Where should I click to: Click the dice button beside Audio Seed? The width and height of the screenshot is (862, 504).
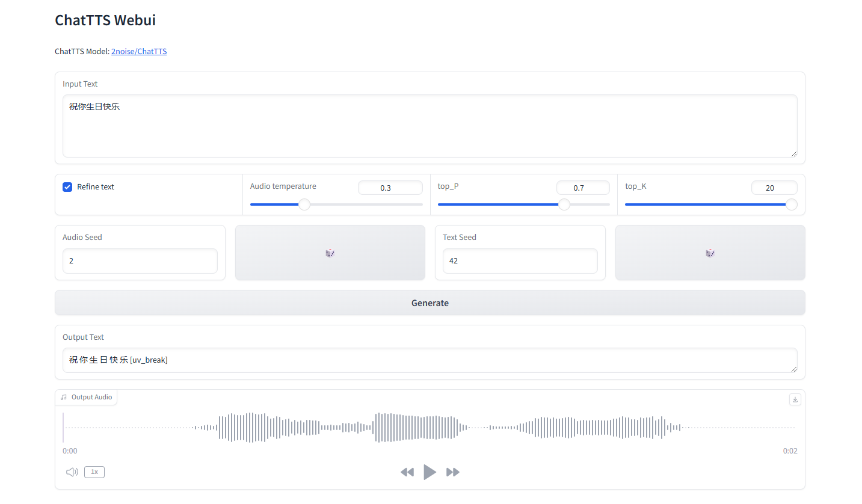pos(330,253)
